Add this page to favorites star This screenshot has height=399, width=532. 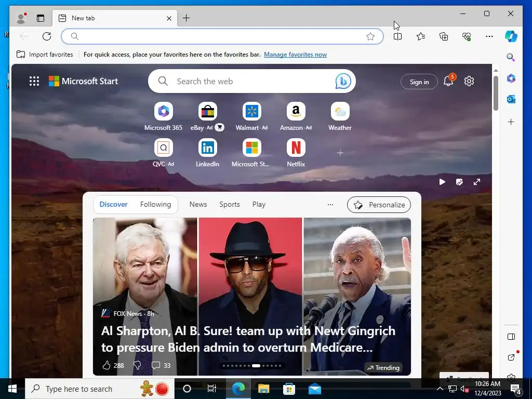tap(370, 36)
